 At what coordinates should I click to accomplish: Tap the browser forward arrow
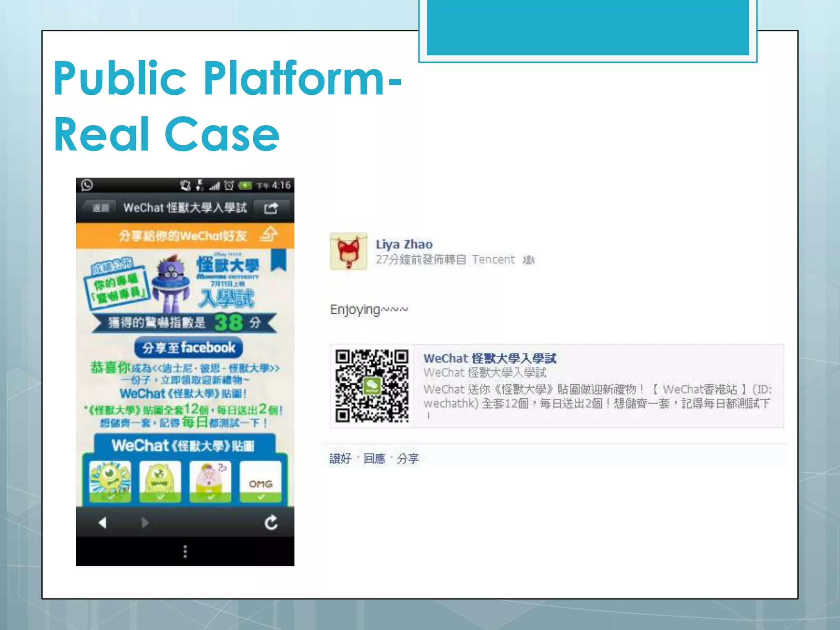pos(145,522)
